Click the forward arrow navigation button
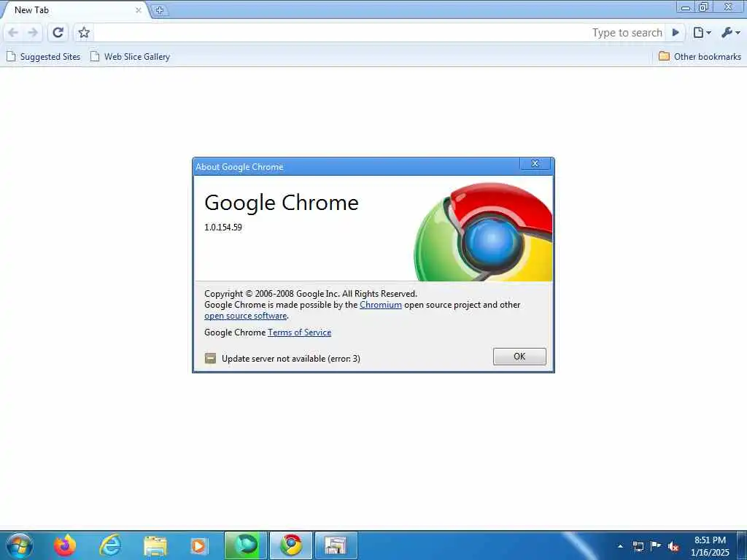This screenshot has width=747, height=560. pos(33,32)
